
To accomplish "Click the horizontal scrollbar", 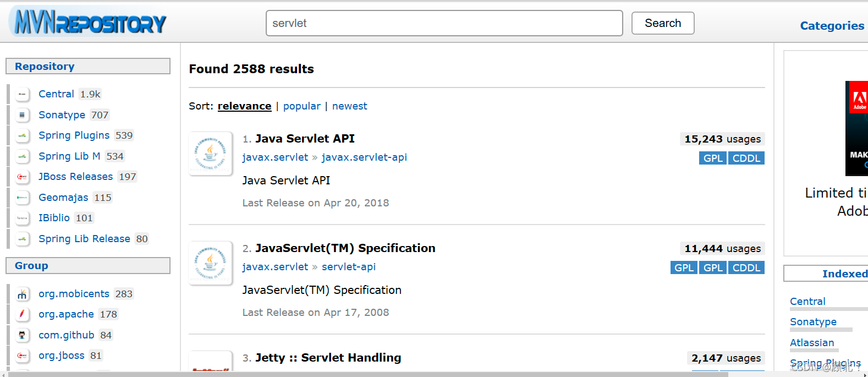I will click(x=368, y=374).
